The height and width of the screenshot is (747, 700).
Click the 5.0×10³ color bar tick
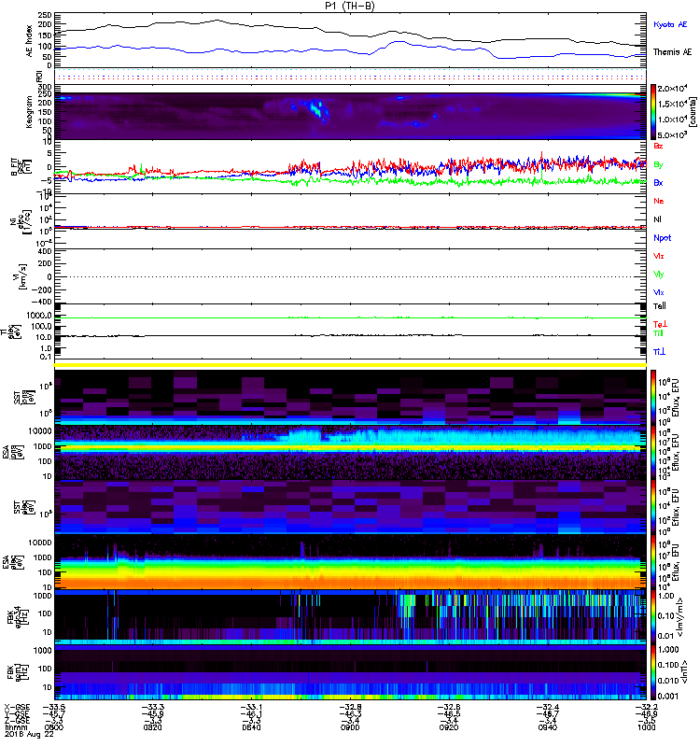click(x=672, y=134)
